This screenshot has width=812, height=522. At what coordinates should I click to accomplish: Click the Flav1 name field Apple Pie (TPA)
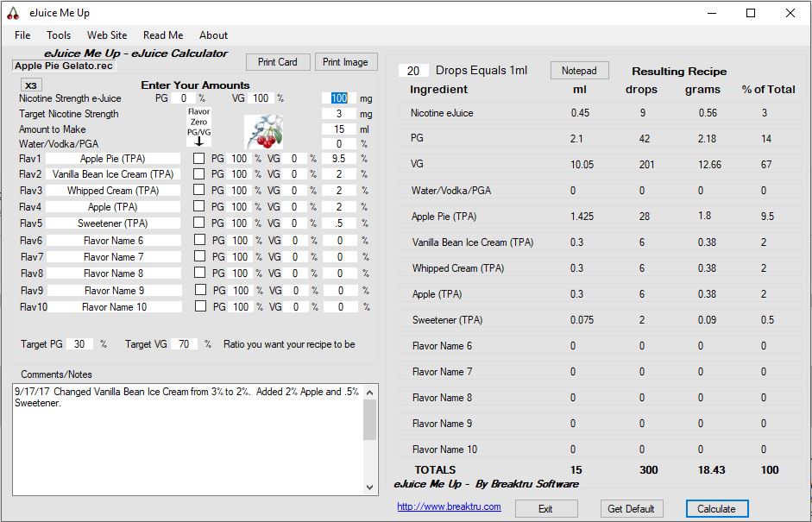[112, 159]
